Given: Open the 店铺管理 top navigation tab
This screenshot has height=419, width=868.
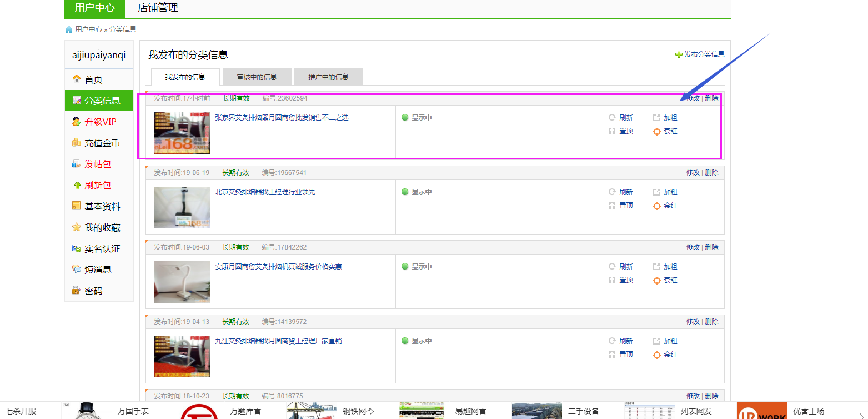Looking at the screenshot, I should 158,8.
